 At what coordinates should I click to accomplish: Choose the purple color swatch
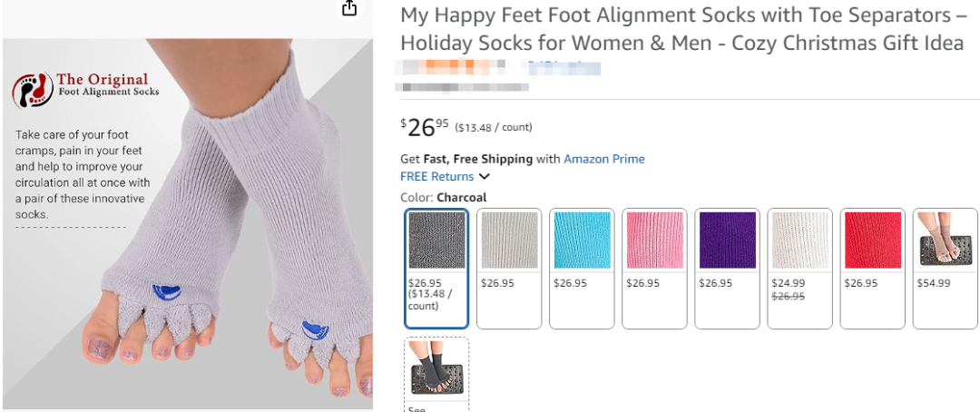pos(727,268)
